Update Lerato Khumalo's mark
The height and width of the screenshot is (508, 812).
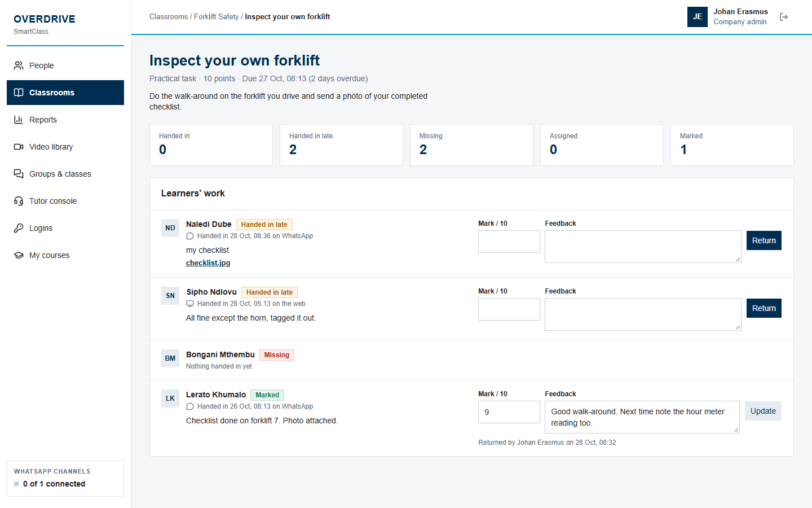[x=763, y=411]
